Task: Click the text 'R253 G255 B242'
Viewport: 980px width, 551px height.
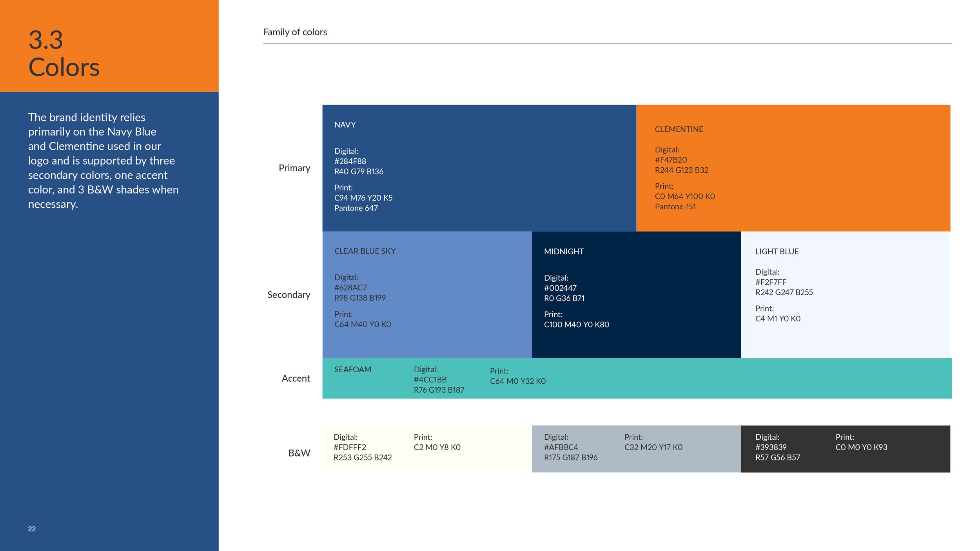Action: [x=363, y=457]
